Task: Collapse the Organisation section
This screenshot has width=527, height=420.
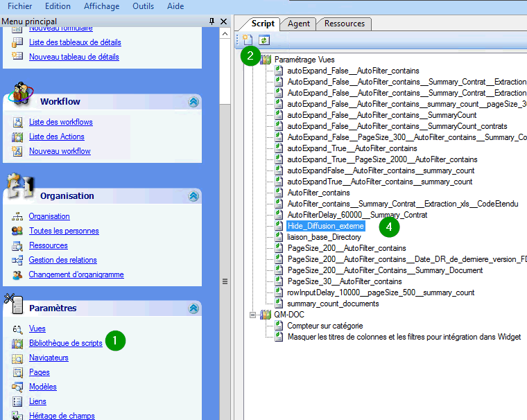Action: click(x=193, y=196)
